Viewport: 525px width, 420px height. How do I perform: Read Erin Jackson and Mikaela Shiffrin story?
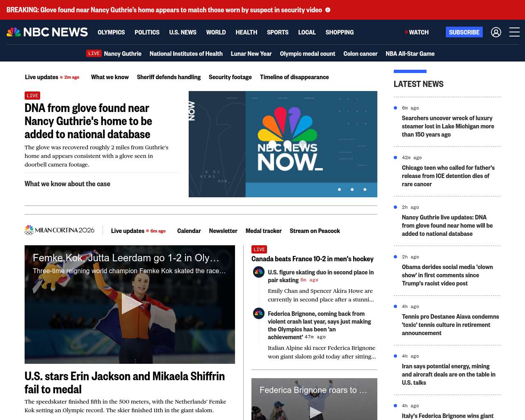click(x=125, y=383)
